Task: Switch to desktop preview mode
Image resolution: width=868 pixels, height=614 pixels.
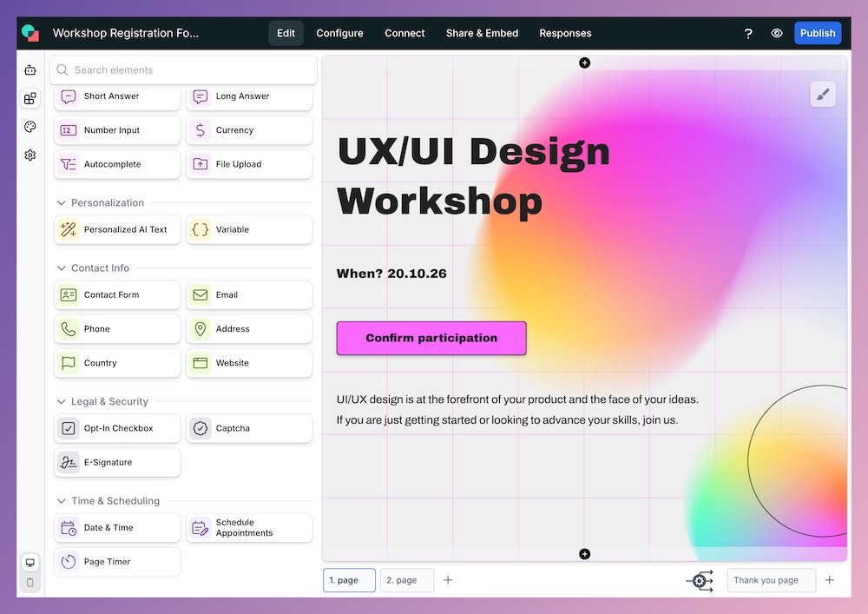Action: [x=30, y=563]
